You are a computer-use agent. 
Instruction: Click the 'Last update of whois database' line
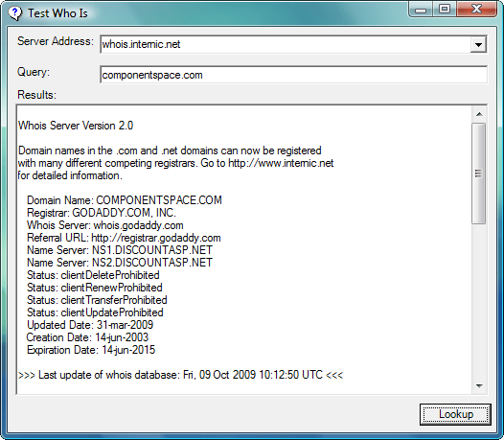[x=181, y=375]
